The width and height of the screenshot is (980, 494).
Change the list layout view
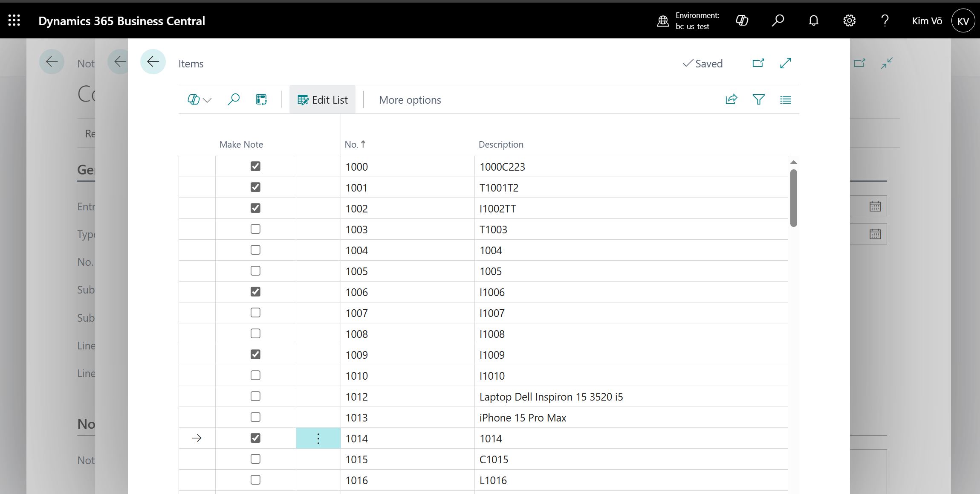[786, 100]
